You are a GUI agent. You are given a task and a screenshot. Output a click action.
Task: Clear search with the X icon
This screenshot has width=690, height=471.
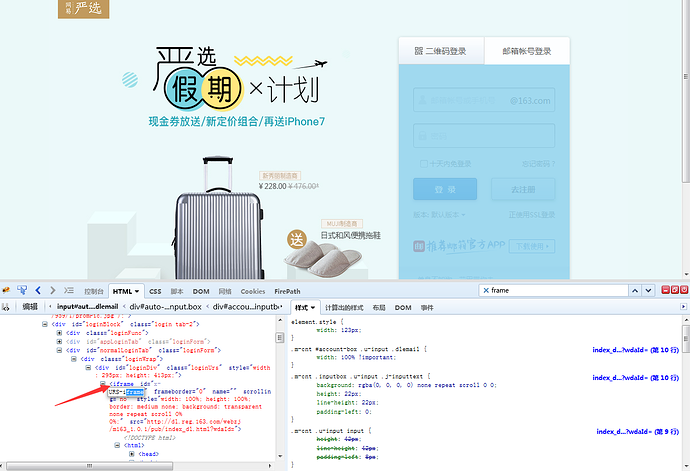pyautogui.click(x=486, y=291)
